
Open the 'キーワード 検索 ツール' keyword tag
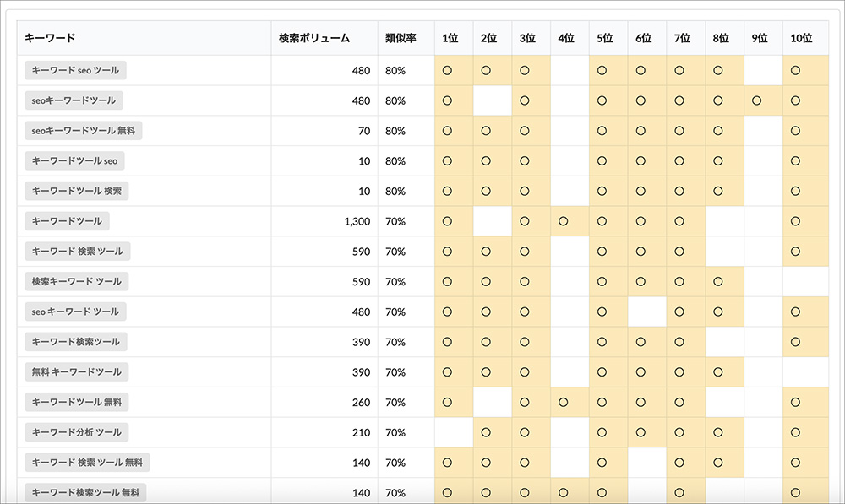point(77,252)
